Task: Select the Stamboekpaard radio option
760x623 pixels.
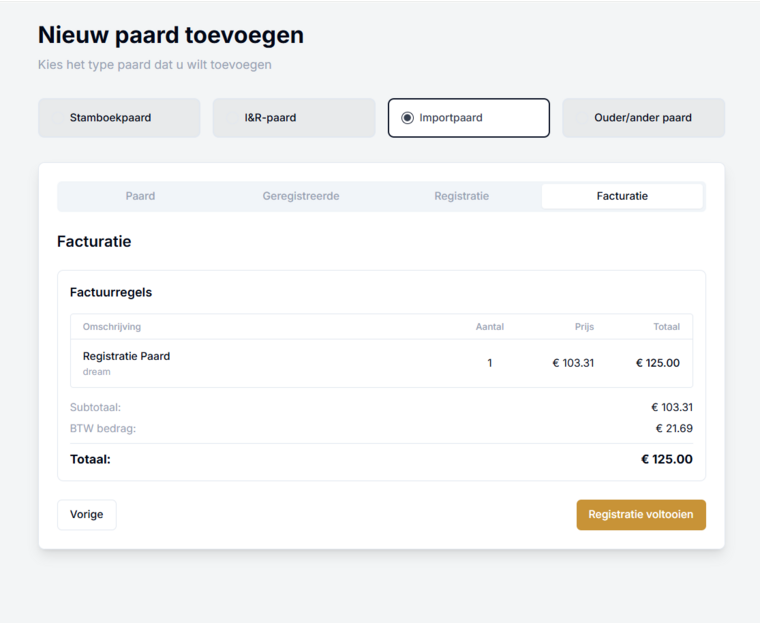Action: point(119,118)
